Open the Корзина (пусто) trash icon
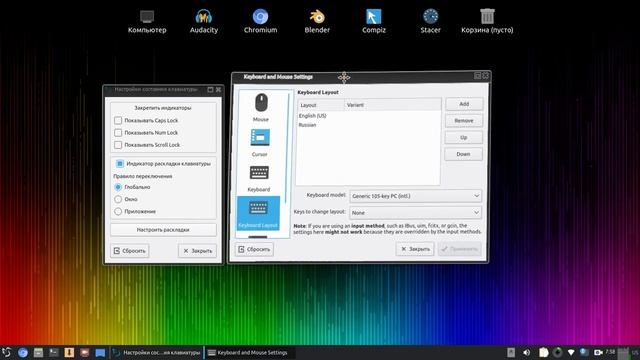640x360 pixels. pos(487,22)
